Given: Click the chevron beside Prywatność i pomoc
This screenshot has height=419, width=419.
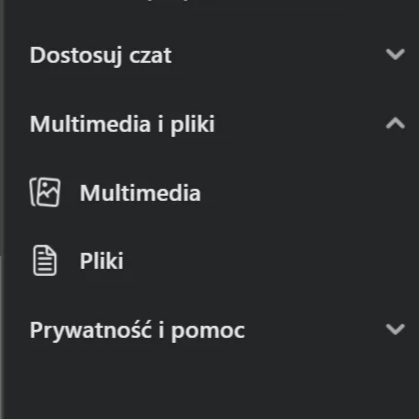Looking at the screenshot, I should 395,329.
